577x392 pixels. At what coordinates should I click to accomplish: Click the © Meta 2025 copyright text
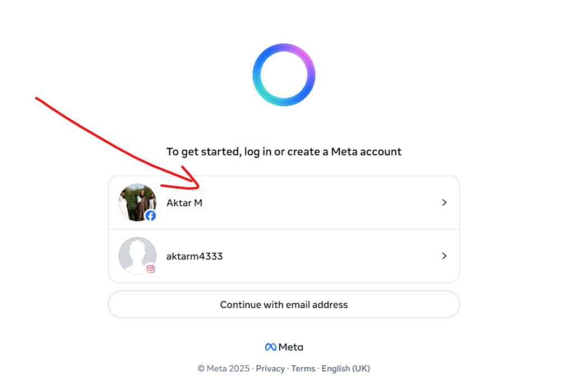224,369
